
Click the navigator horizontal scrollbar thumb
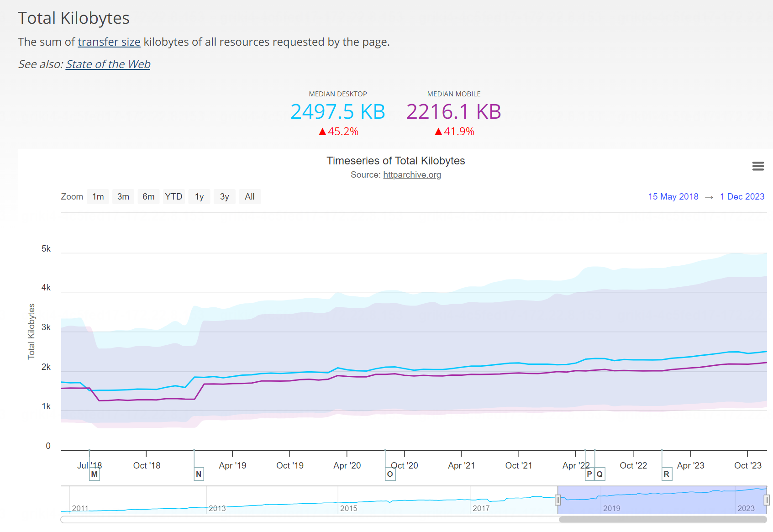coord(663,520)
